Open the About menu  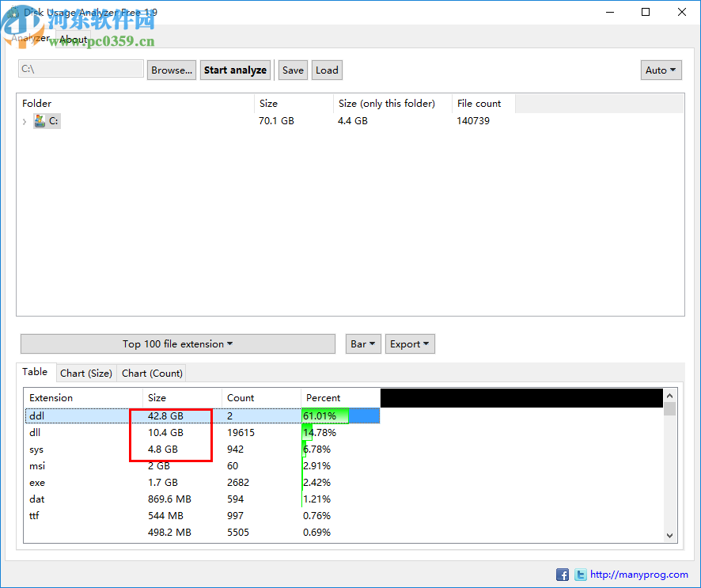(x=73, y=39)
